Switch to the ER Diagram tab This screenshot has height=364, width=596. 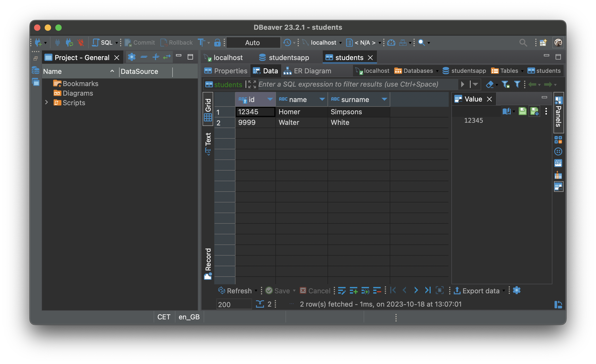[x=307, y=71]
